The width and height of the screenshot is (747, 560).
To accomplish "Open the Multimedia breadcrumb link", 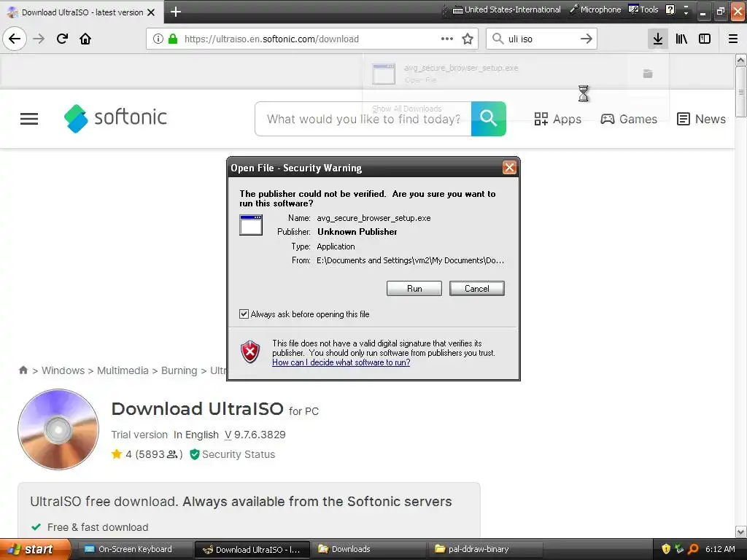I will click(x=123, y=370).
